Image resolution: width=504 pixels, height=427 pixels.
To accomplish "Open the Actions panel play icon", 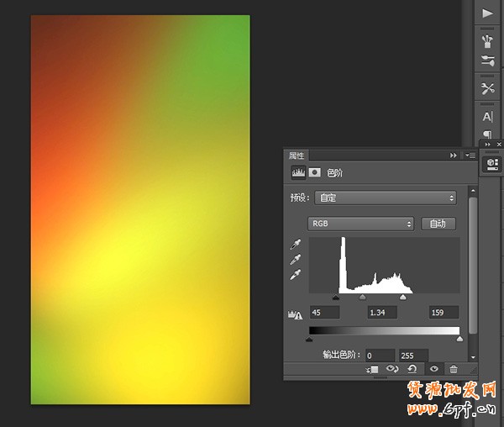I will (x=487, y=13).
